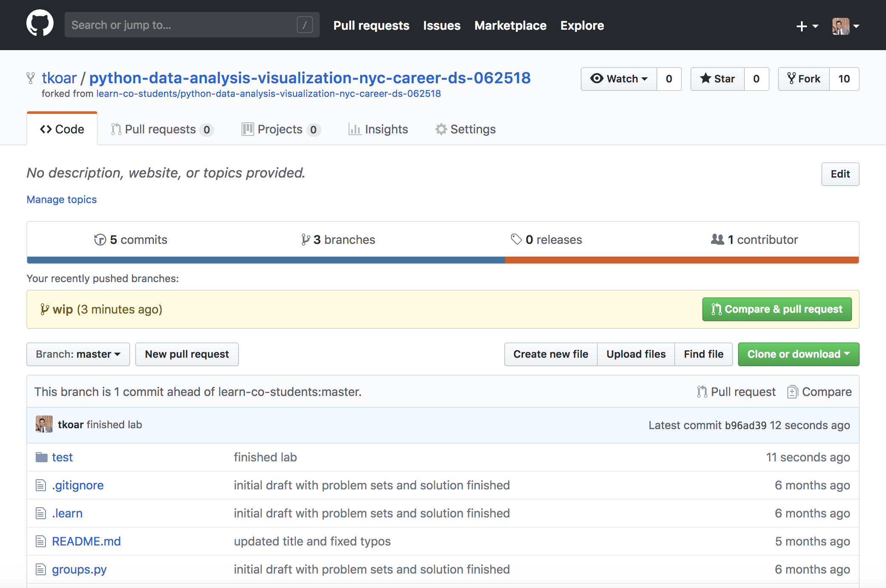
Task: Expand Clone or download options
Action: point(798,354)
